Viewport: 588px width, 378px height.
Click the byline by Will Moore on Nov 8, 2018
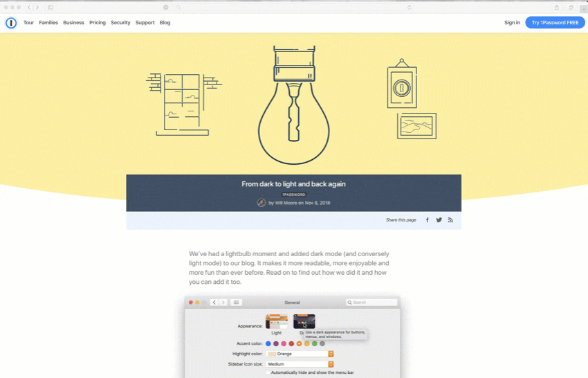[x=300, y=203]
